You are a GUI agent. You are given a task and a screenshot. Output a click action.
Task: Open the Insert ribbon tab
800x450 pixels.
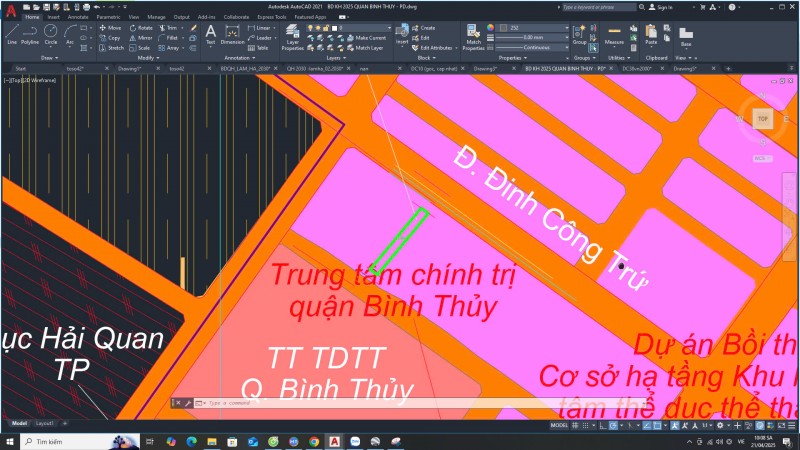click(53, 17)
